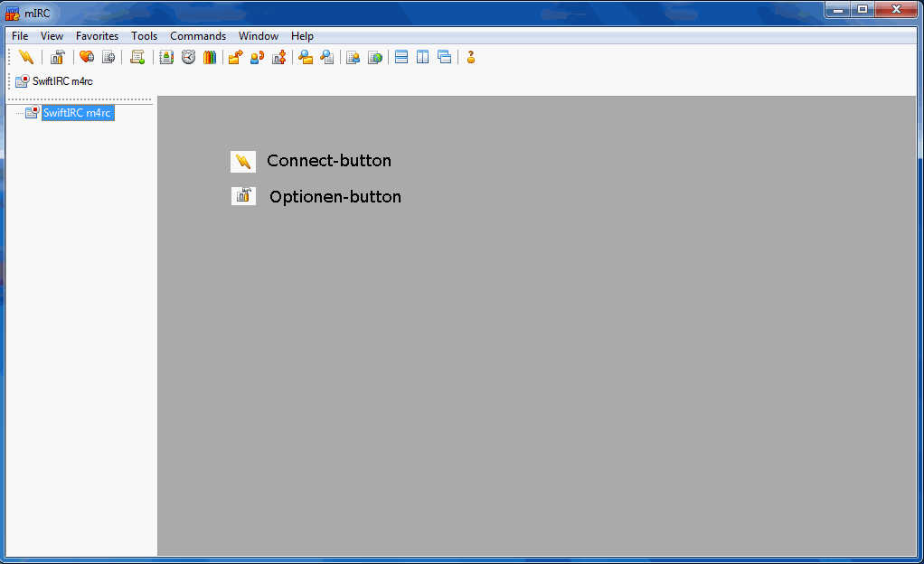The height and width of the screenshot is (564, 924).
Task: Open the Help menu
Action: (x=302, y=36)
